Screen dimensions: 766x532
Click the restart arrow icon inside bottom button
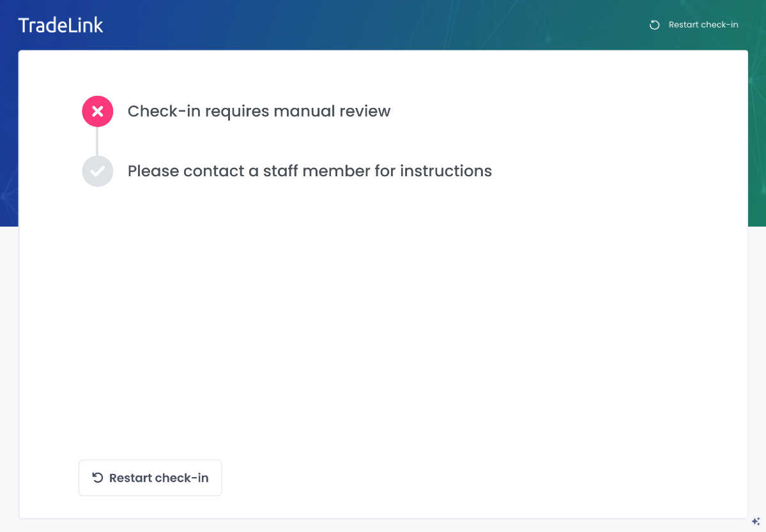click(98, 478)
